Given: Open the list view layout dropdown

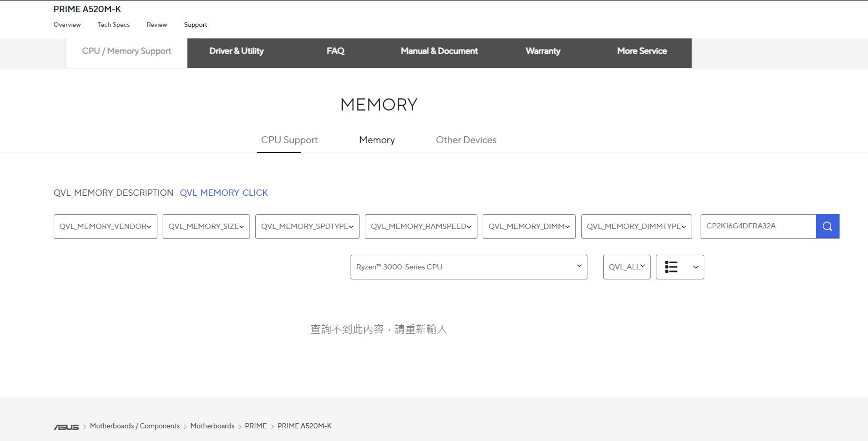Looking at the screenshot, I should 680,267.
